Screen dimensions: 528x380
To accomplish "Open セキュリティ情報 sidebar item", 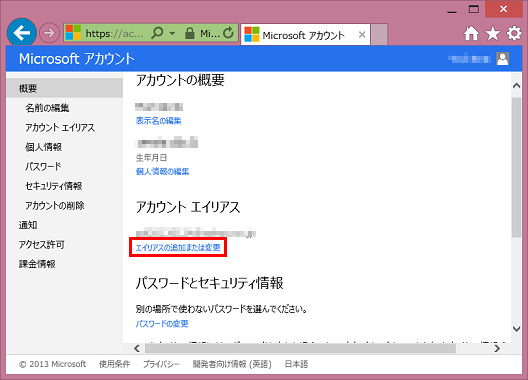I will click(54, 186).
